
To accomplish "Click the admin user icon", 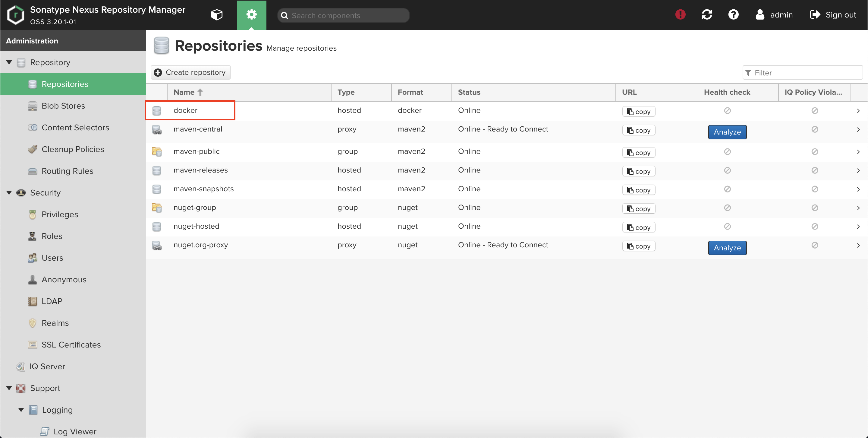I will click(x=759, y=15).
